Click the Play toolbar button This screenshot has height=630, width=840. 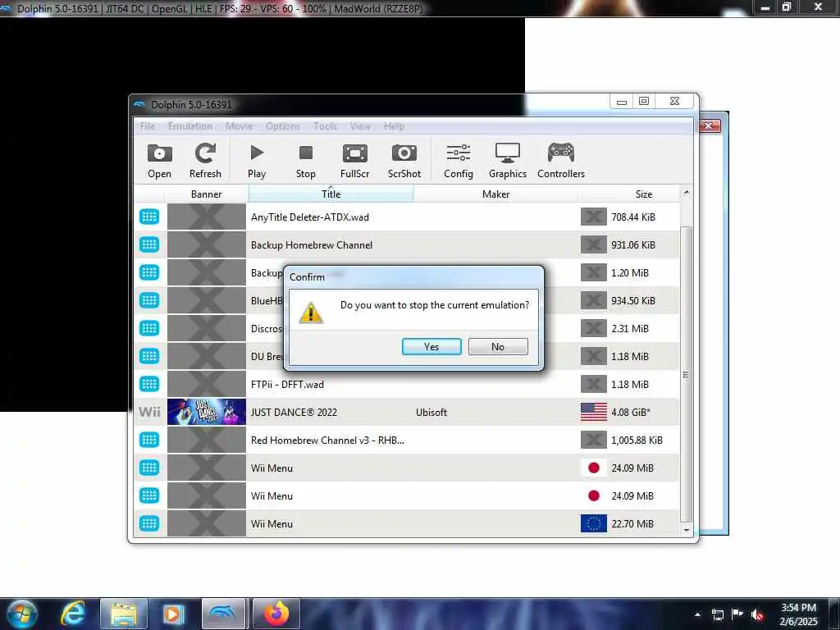coord(257,161)
